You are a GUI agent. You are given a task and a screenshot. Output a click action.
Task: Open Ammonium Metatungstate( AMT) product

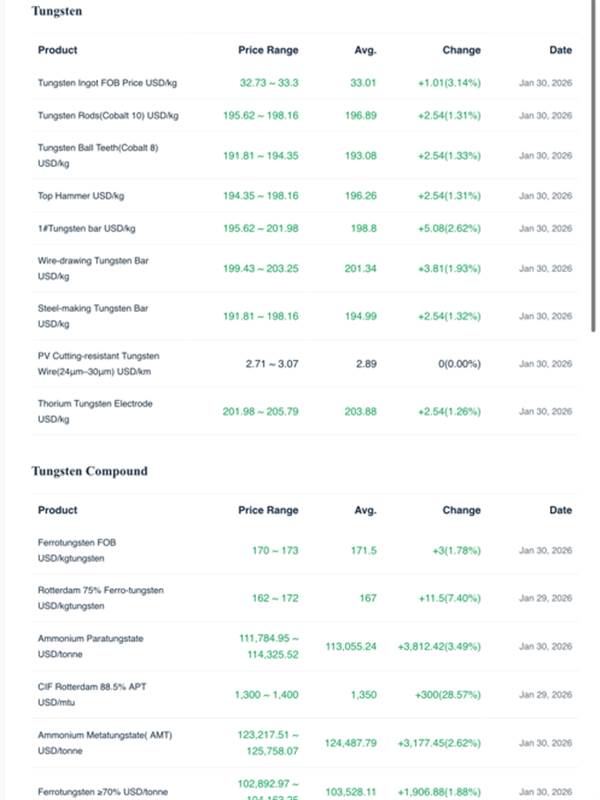click(x=102, y=742)
